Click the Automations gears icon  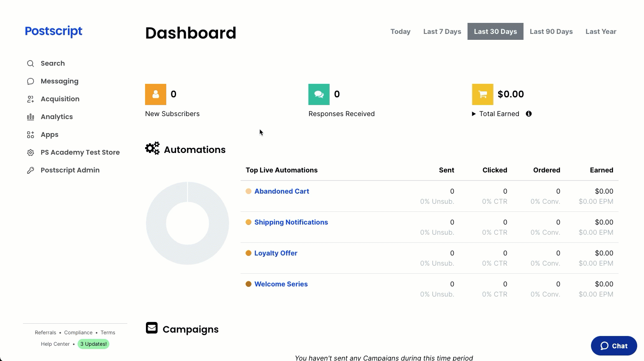tap(152, 148)
